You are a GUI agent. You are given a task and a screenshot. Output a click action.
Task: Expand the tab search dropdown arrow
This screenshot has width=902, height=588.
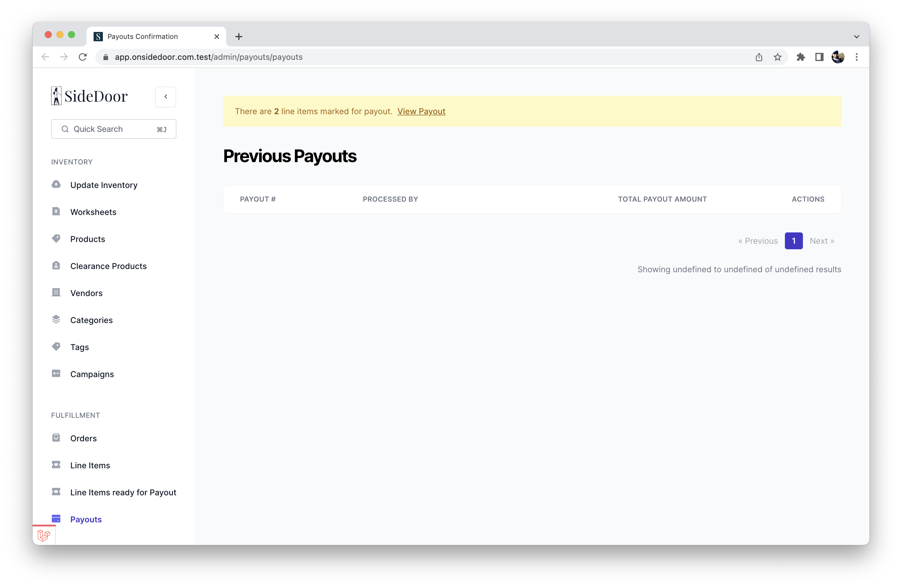(856, 37)
